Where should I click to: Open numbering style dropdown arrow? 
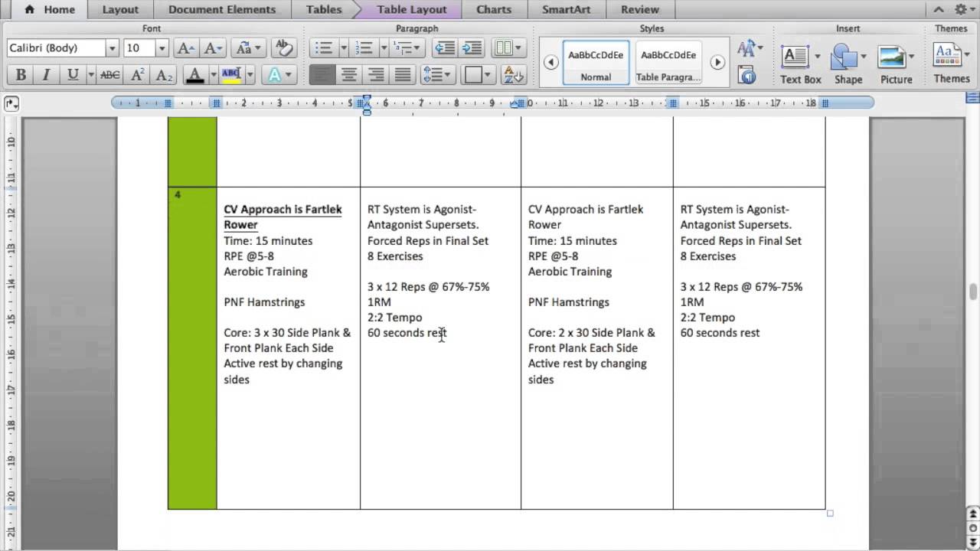point(384,48)
